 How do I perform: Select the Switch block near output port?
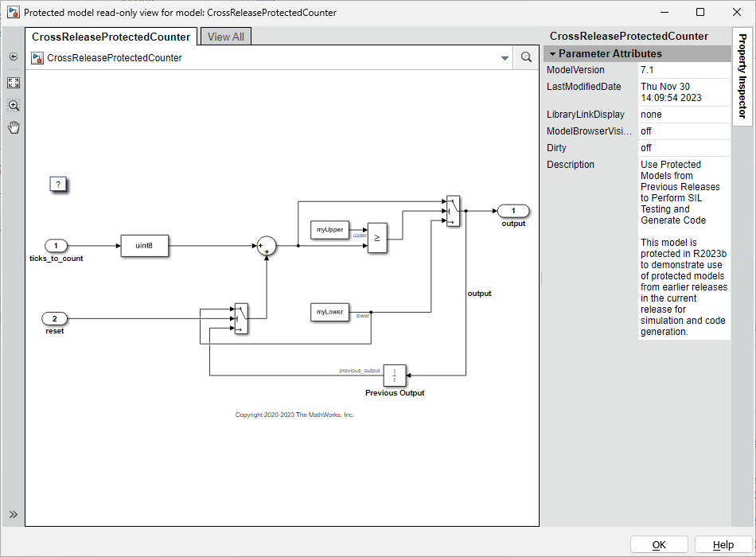point(453,211)
